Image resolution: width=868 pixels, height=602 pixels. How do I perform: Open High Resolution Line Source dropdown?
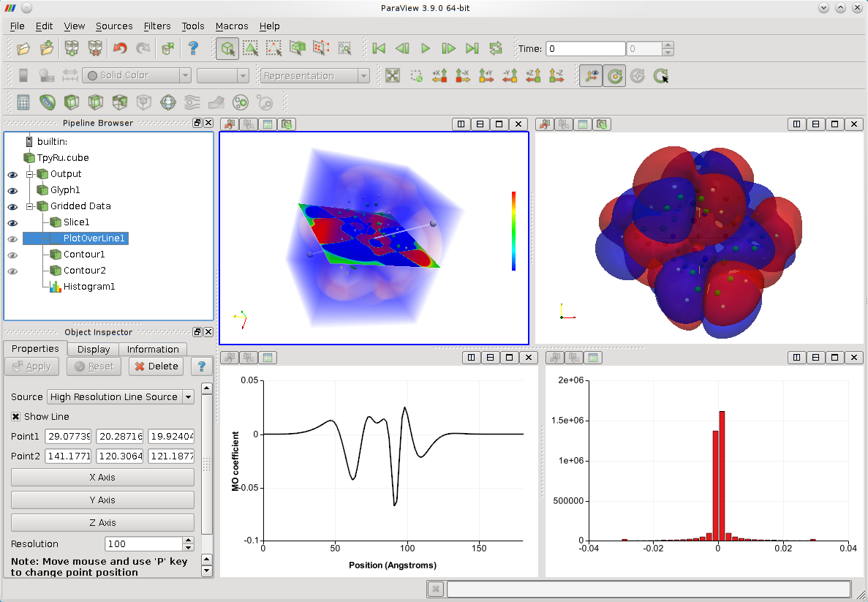188,396
